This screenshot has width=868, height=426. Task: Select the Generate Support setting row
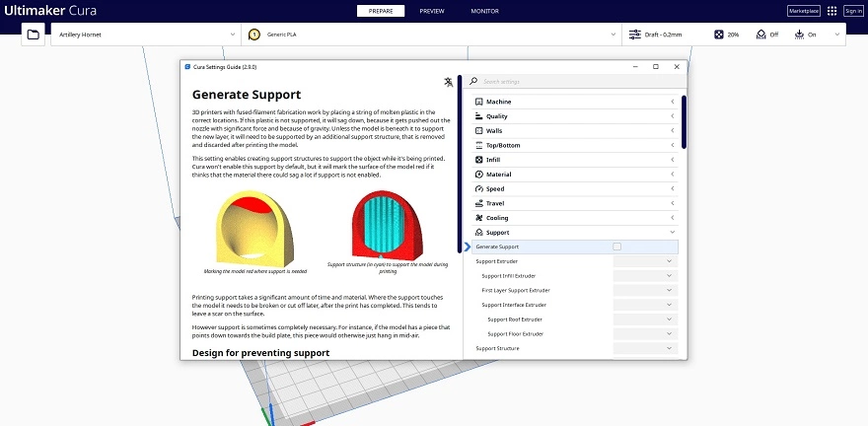[575, 247]
